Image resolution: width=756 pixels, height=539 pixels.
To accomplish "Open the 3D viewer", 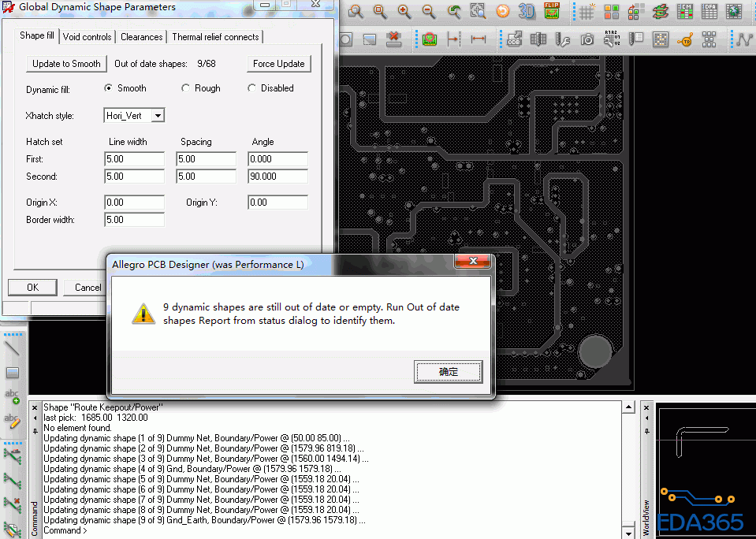I will point(527,12).
